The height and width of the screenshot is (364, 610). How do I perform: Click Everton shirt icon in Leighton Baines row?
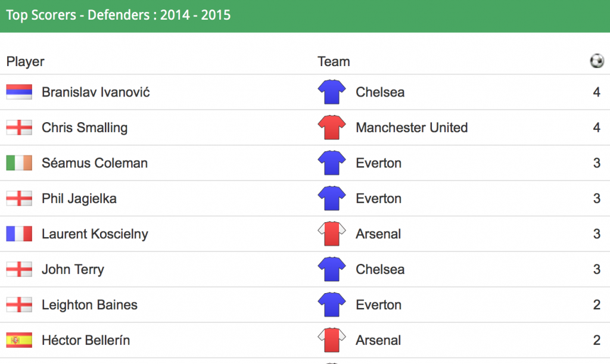point(331,304)
